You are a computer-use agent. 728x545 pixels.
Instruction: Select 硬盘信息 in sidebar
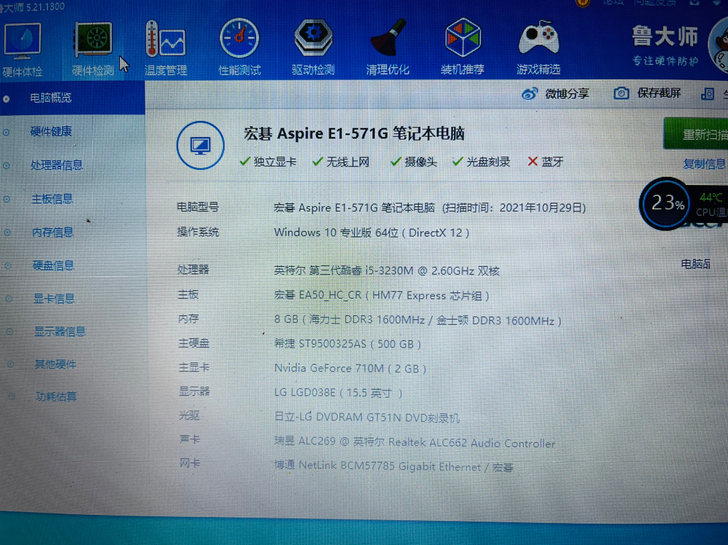coord(53,265)
